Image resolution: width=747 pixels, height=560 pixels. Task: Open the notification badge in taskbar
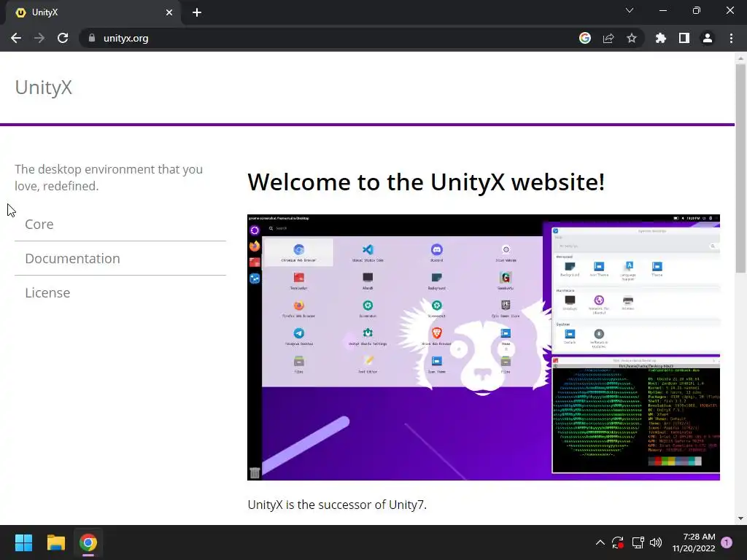point(727,542)
